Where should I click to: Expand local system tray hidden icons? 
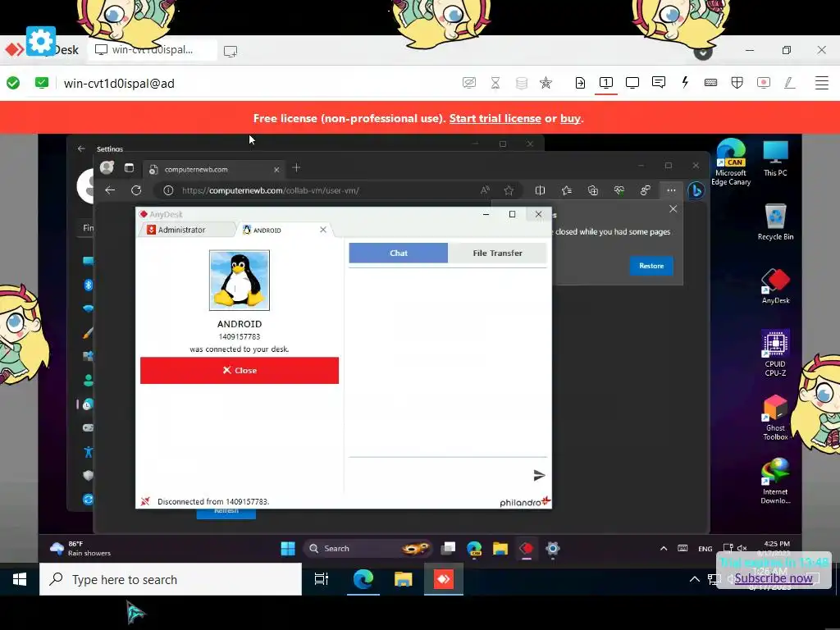[694, 579]
